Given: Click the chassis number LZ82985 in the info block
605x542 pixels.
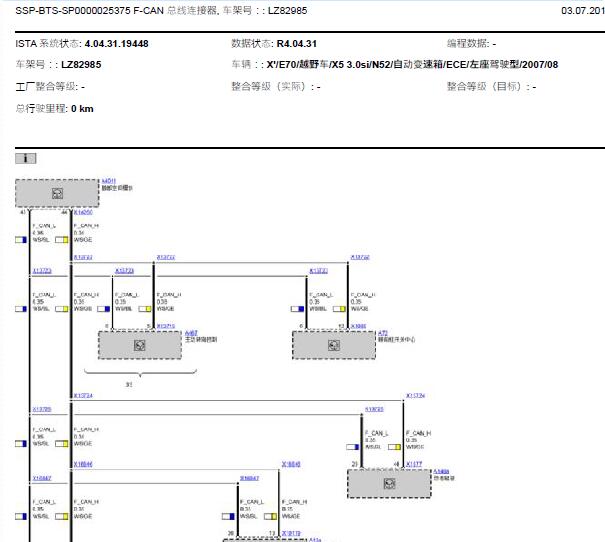Looking at the screenshot, I should pos(81,64).
